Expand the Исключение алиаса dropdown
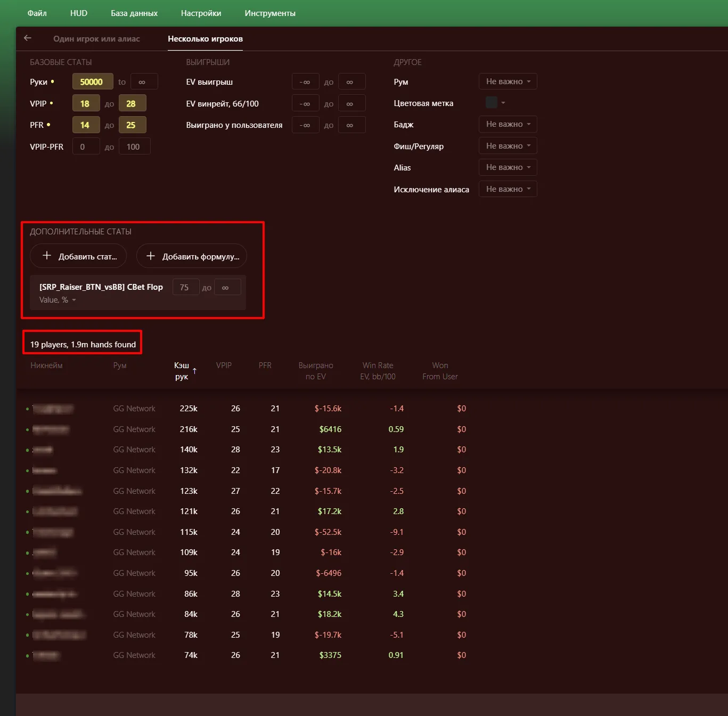This screenshot has height=716, width=728. (508, 189)
